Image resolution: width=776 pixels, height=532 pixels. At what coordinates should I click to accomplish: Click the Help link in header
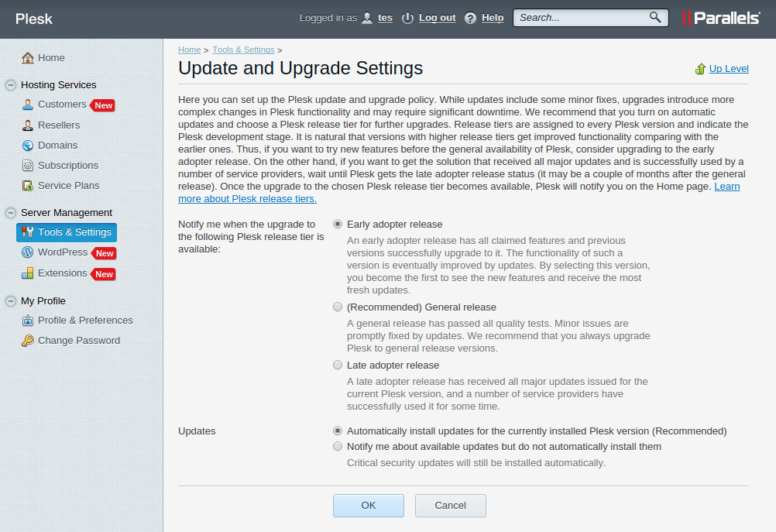coord(493,18)
